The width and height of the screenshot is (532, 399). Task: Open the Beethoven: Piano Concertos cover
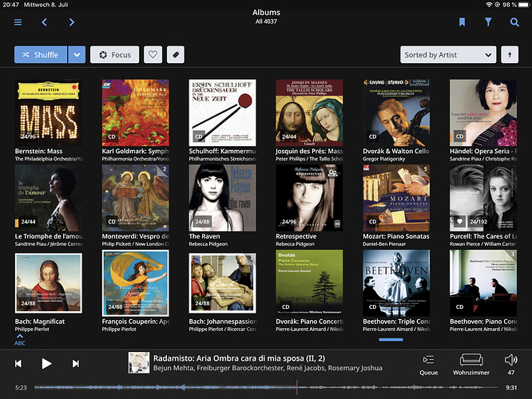(483, 283)
